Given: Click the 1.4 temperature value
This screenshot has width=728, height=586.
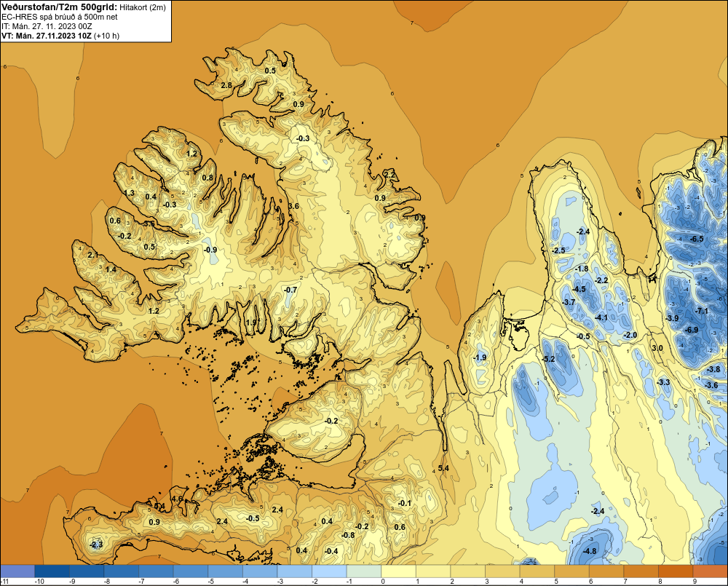Looking at the screenshot, I should pyautogui.click(x=111, y=270).
